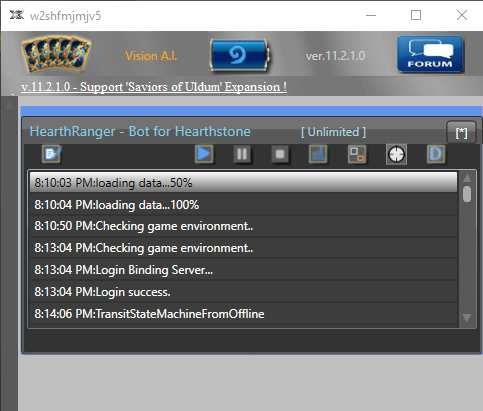Click the log scrollbar thumb
Viewport: 483px width, 411px height.
[x=467, y=194]
